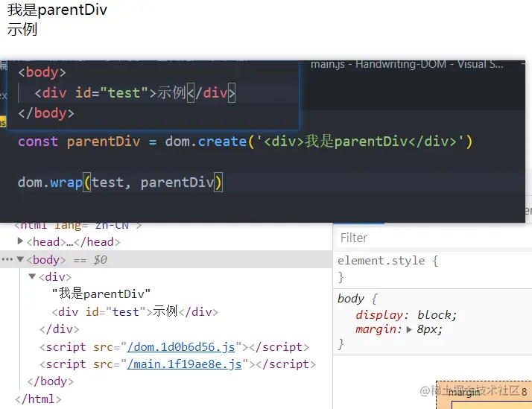Click the element.style rule block

pos(433,269)
